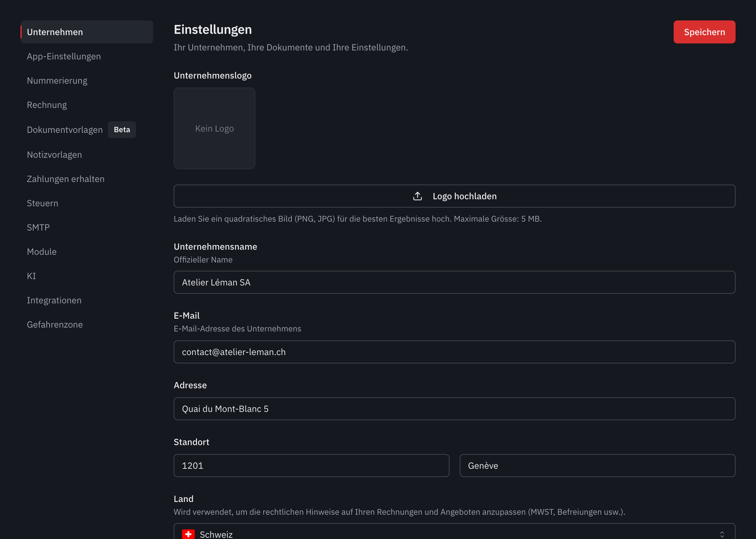
Task: Open the Rechnung settings
Action: tap(47, 105)
